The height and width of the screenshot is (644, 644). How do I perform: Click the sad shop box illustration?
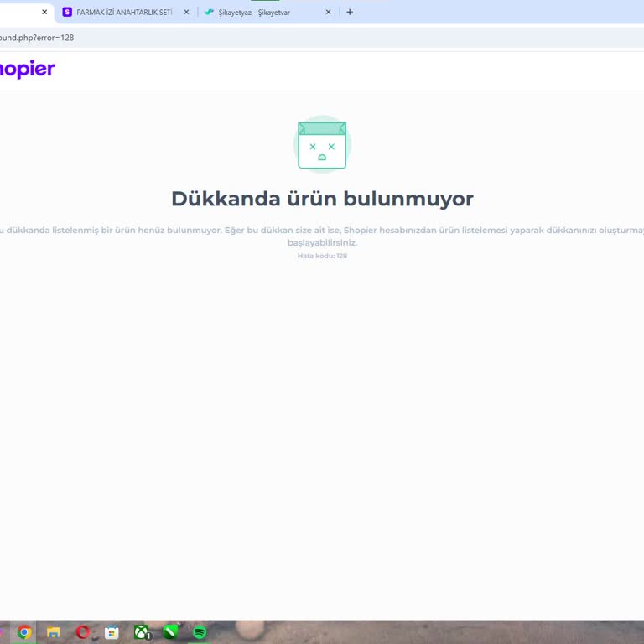coord(322,144)
